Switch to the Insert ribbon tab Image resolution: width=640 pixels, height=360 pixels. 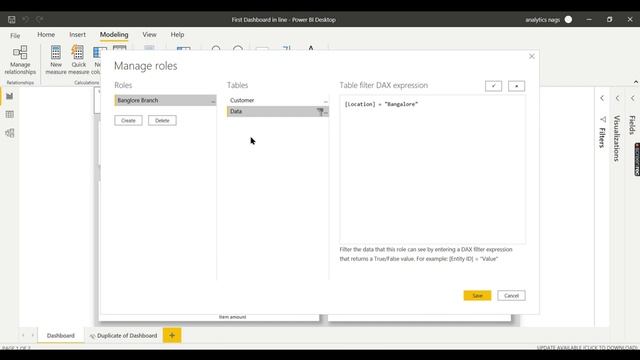click(78, 35)
